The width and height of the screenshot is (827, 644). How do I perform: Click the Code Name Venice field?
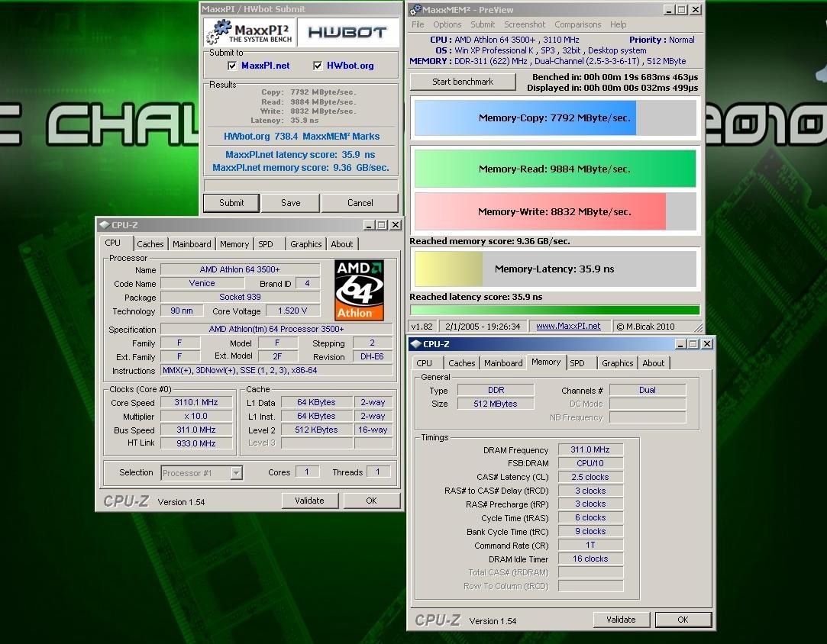pos(202,283)
